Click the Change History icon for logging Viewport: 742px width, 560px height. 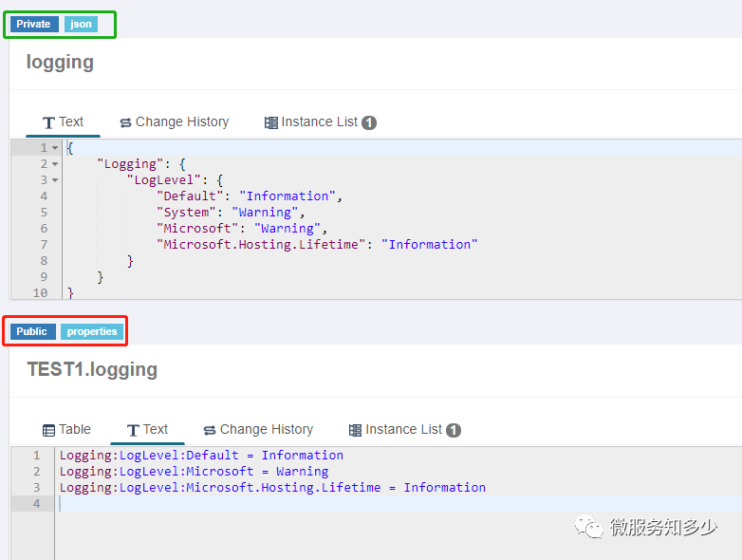(x=125, y=123)
